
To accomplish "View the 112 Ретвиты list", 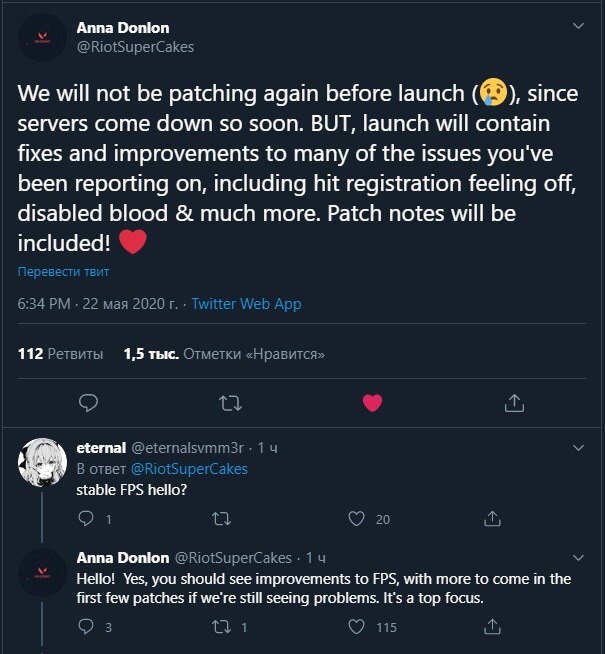I will (60, 353).
